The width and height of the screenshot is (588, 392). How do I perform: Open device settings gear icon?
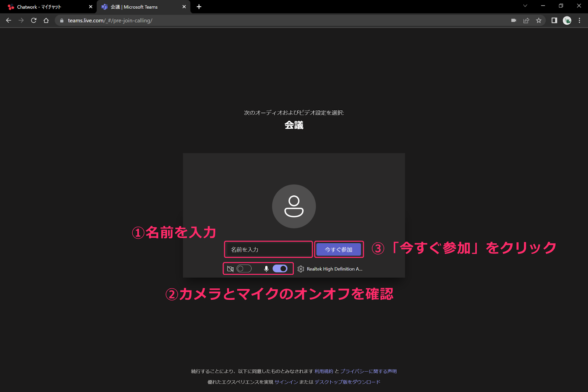301,269
